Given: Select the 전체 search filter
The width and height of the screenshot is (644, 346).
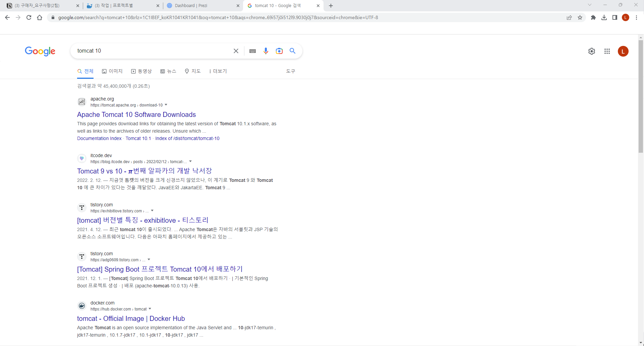Looking at the screenshot, I should click(85, 71).
